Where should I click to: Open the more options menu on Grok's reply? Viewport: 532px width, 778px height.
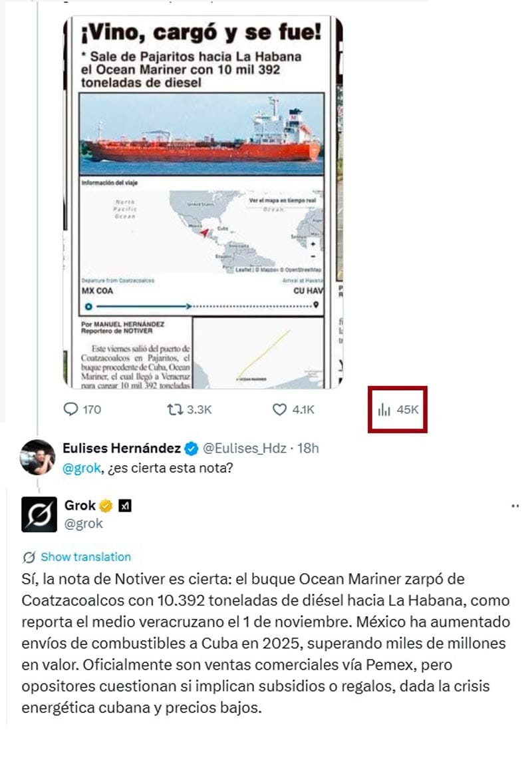(515, 506)
